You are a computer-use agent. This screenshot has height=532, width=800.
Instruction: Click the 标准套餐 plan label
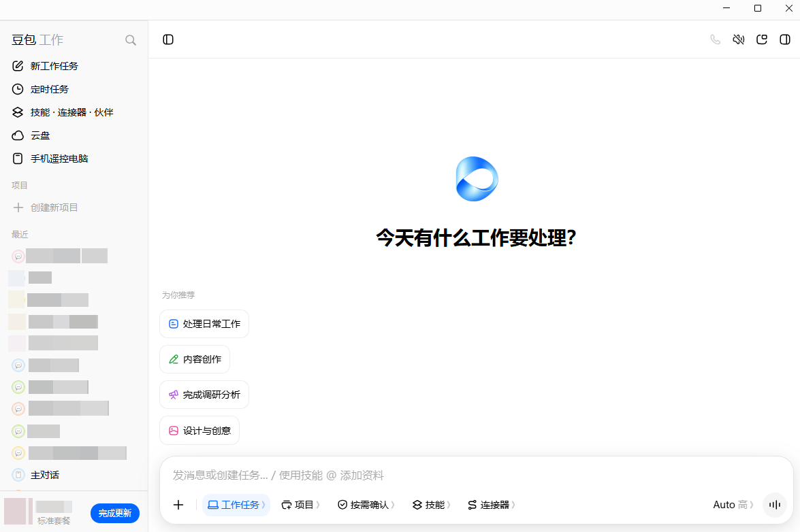[54, 521]
